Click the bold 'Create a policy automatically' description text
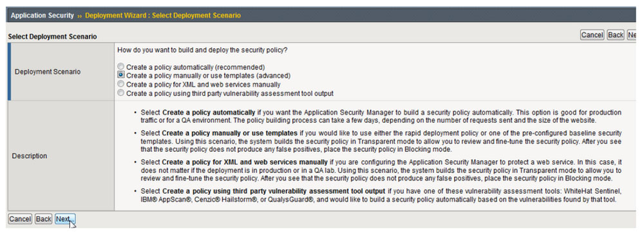 pos(209,112)
